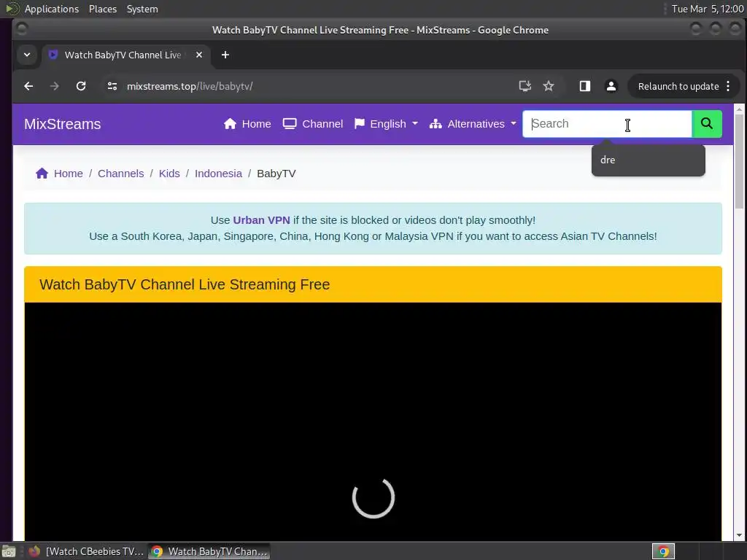This screenshot has height=560, width=747.
Task: Open the Urban VPN link
Action: [x=261, y=220]
